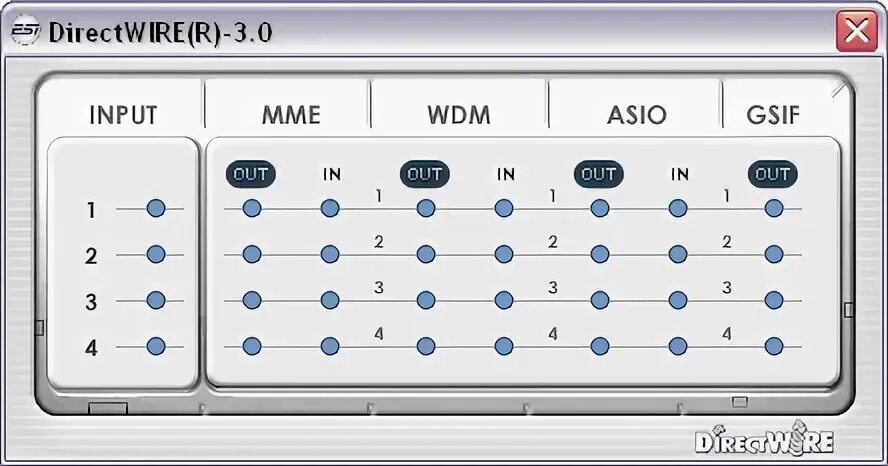Image resolution: width=888 pixels, height=466 pixels.
Task: Pick WDM IN node on row 3
Action: tap(504, 300)
